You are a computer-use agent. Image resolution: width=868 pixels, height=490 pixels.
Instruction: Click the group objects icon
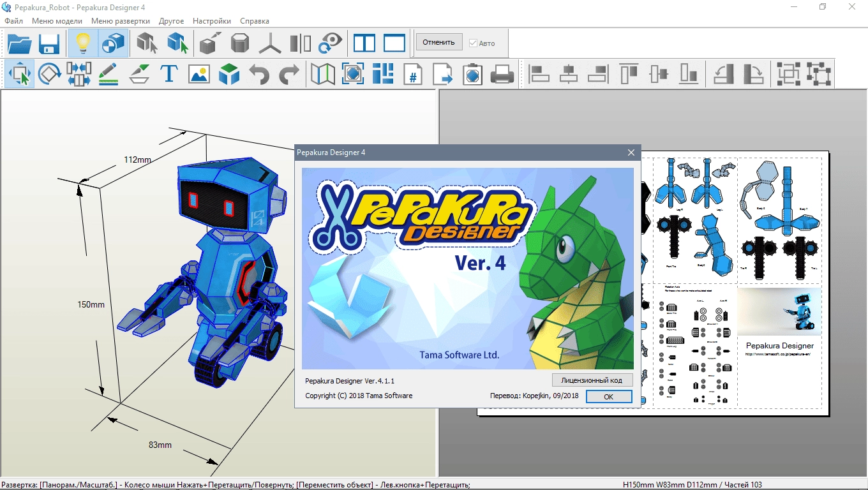point(788,74)
